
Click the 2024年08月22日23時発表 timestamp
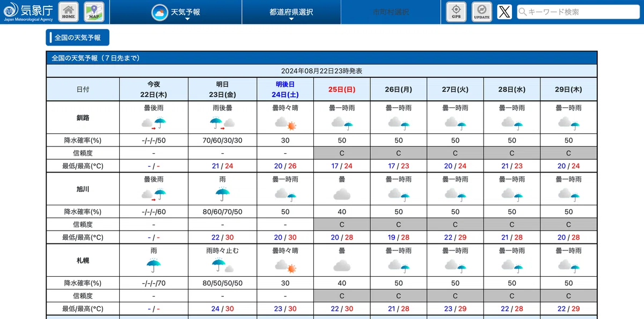(321, 71)
